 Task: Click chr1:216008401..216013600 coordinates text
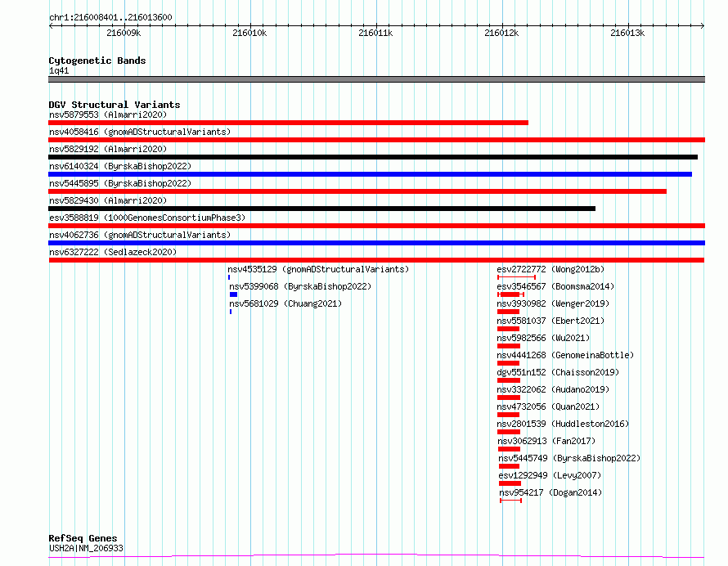click(x=110, y=17)
